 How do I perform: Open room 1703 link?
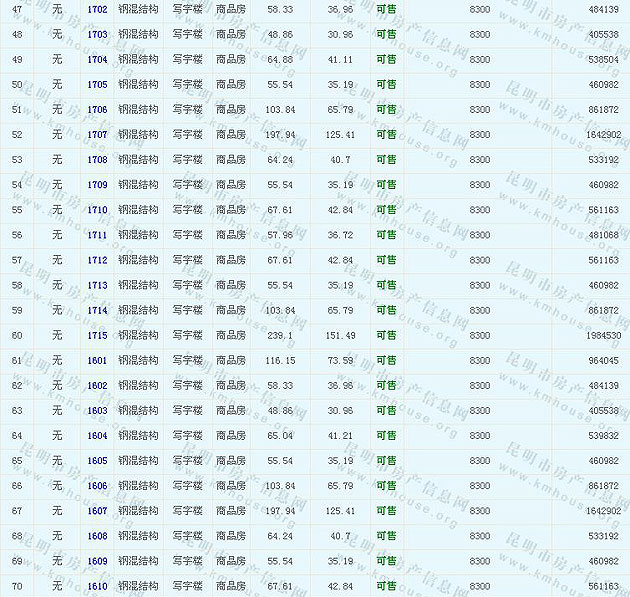click(x=97, y=34)
